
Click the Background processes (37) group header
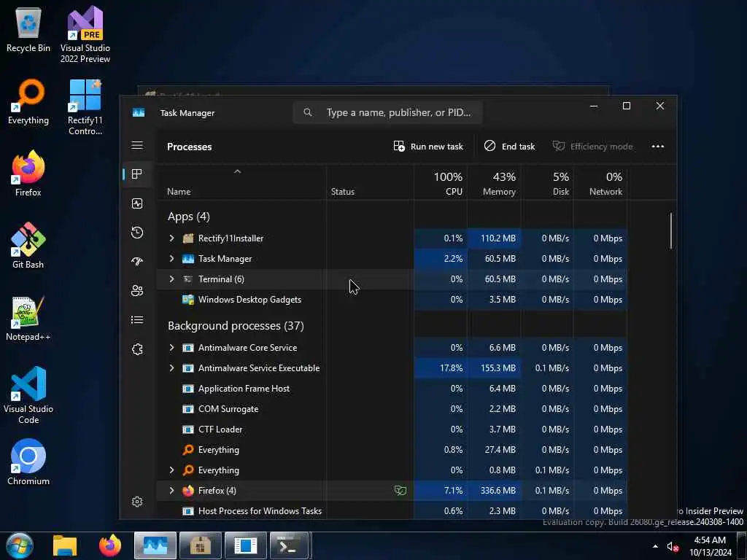tap(236, 326)
